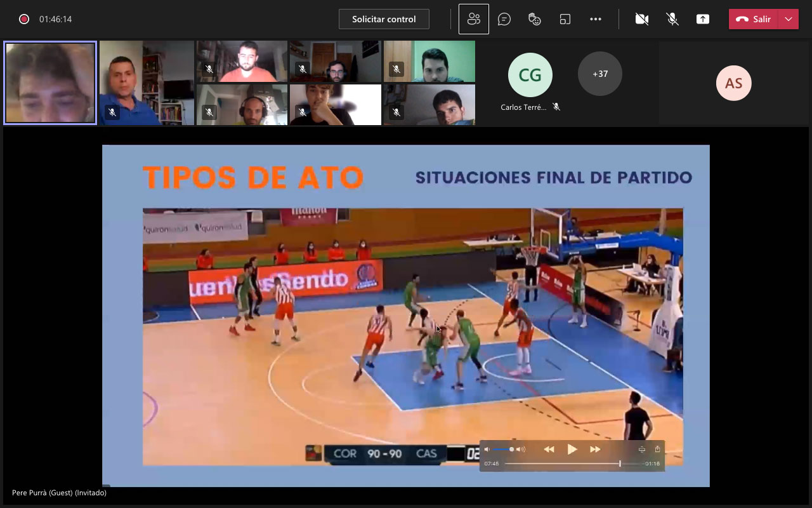Select the video tile with the green wall
The image size is (812, 508).
point(429,62)
